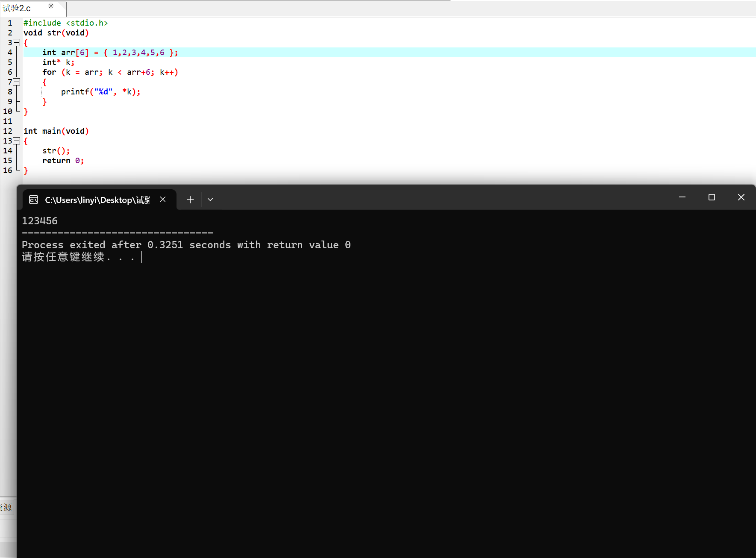Click the Process exited message in terminal
Screen dimensions: 756x558
coord(186,245)
